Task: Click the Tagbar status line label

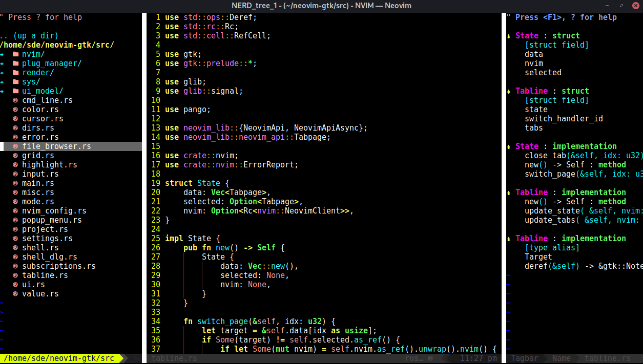Action: coord(524,358)
